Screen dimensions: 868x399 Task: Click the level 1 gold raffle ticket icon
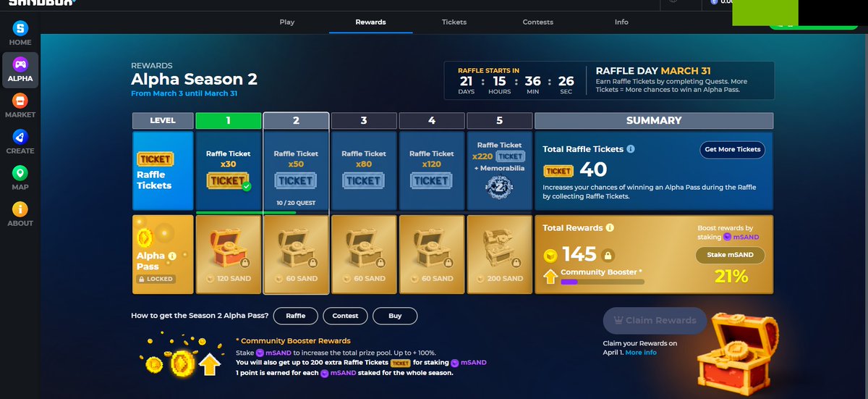click(x=228, y=181)
